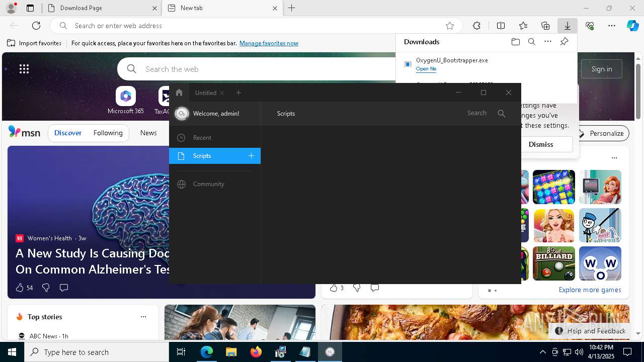This screenshot has width=644, height=362.
Task: Close the Untitled script tab
Action: pos(222,93)
